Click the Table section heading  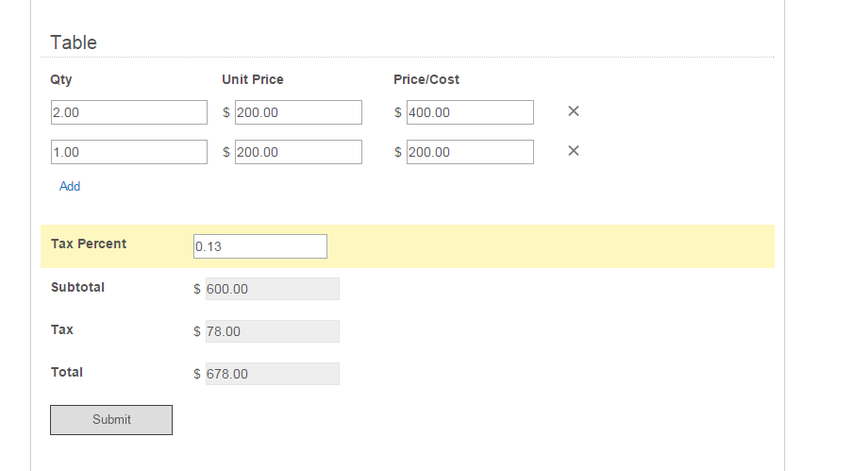[74, 42]
